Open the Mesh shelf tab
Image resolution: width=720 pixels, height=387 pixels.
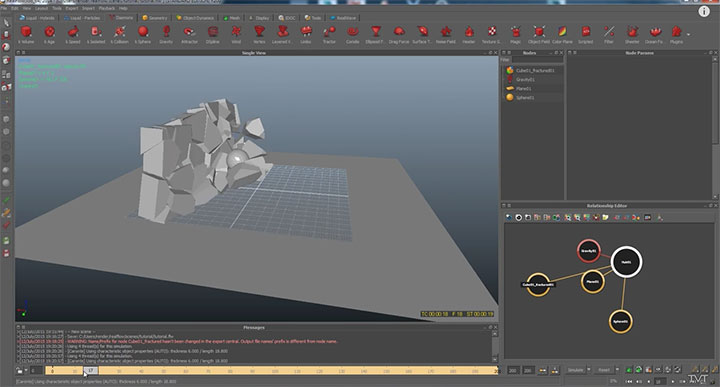231,18
